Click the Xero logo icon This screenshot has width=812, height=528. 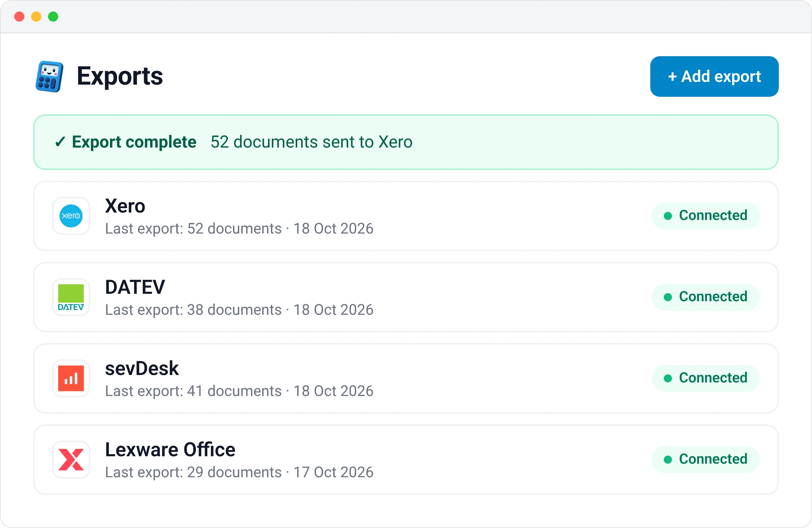point(71,216)
